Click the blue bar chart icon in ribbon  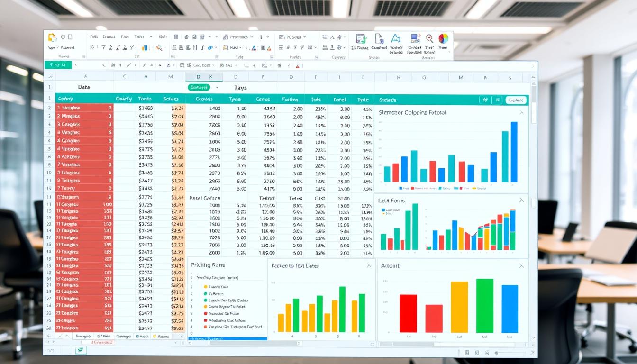coord(145,48)
